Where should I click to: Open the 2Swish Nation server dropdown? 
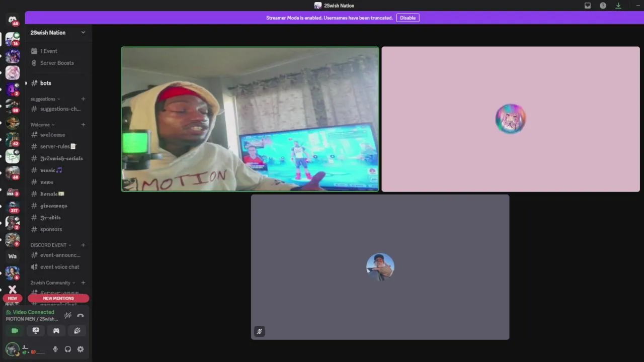[x=58, y=32]
